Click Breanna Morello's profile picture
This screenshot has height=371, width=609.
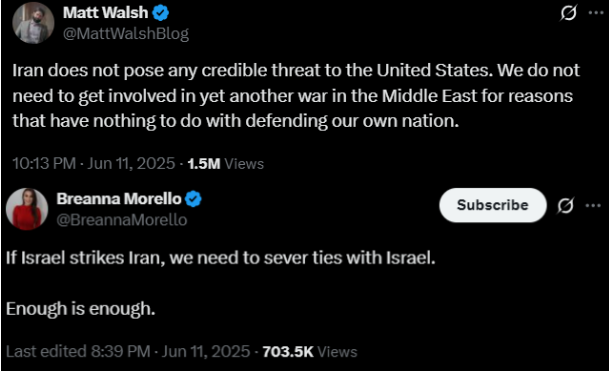click(x=27, y=209)
